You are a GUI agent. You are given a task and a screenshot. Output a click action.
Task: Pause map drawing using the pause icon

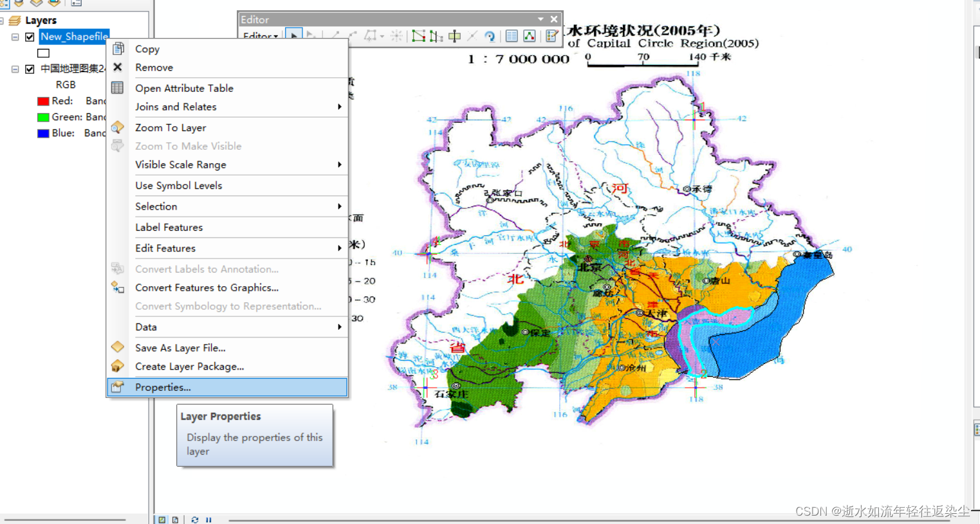[208, 519]
